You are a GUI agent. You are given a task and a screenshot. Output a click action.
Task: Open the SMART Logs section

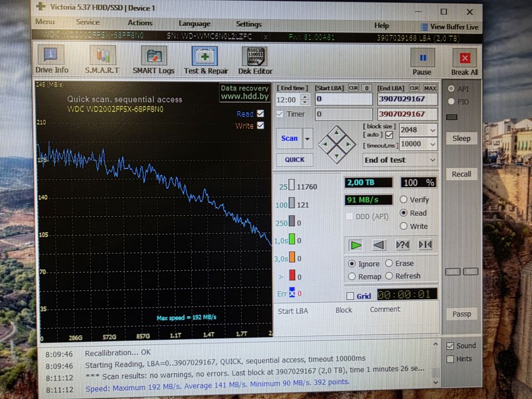(x=153, y=60)
